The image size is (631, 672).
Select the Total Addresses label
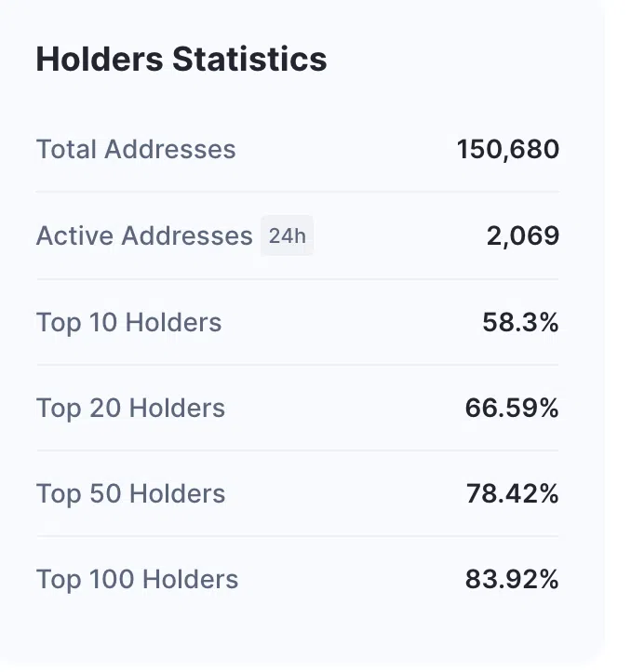click(136, 149)
